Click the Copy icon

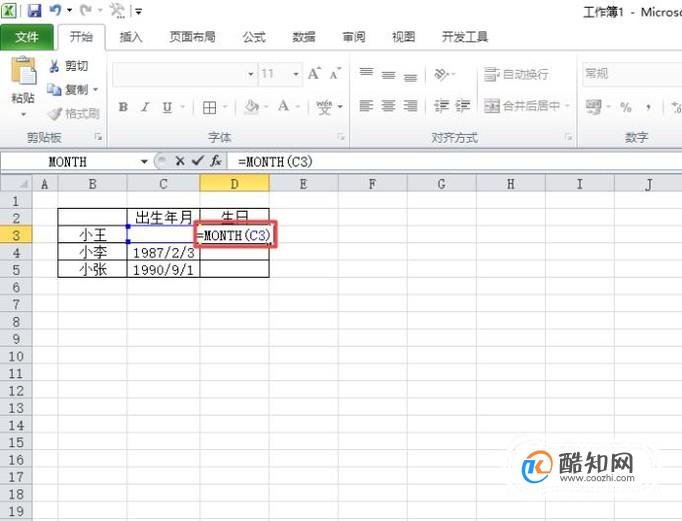point(54,90)
